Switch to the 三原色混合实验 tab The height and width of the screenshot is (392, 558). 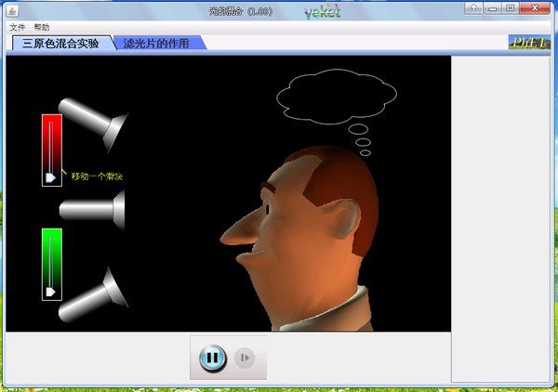[x=60, y=44]
